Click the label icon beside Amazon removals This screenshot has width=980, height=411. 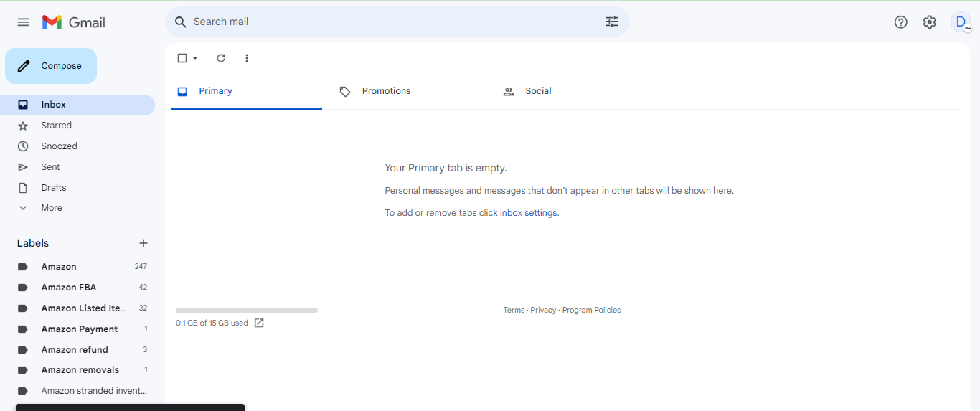point(23,370)
